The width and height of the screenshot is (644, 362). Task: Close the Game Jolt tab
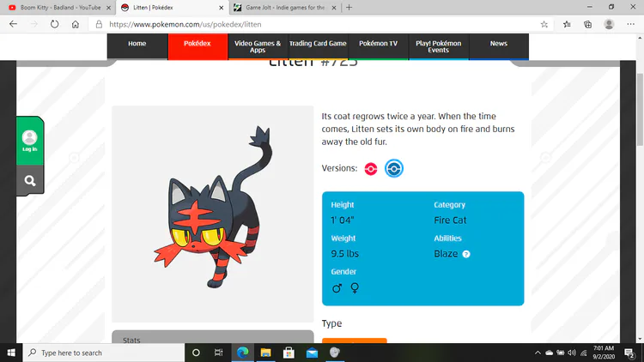334,8
